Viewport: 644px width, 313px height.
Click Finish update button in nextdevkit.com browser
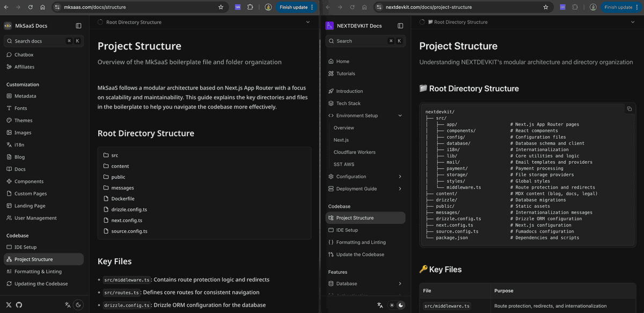[x=621, y=7]
